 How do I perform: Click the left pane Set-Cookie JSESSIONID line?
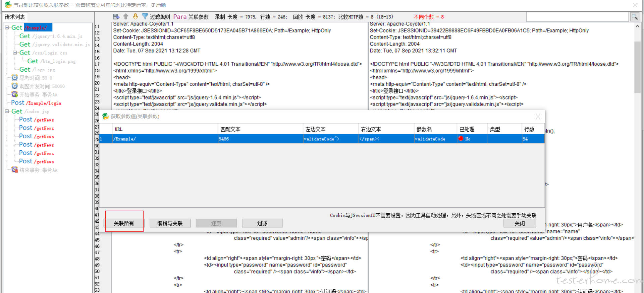[x=222, y=30]
